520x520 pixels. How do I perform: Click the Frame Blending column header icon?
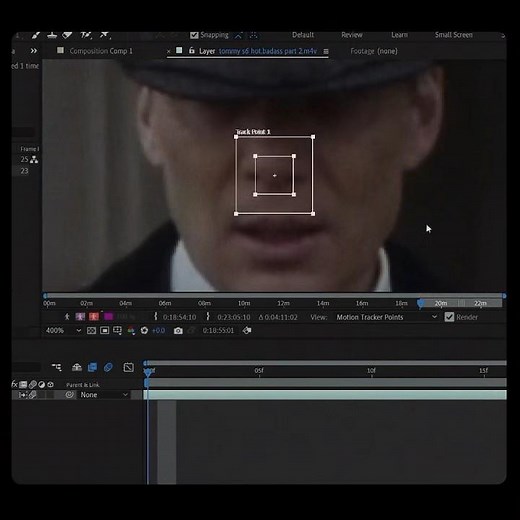point(23,385)
